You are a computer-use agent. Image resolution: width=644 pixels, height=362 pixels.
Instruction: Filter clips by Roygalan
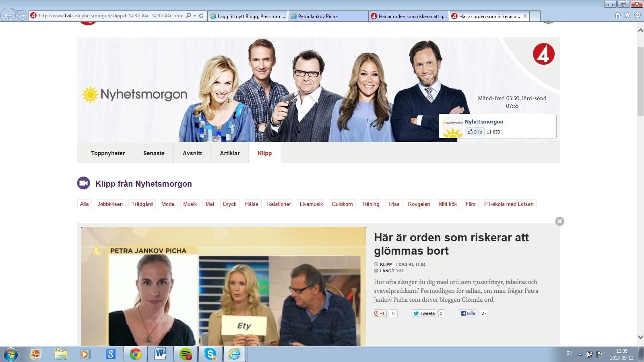(x=419, y=204)
